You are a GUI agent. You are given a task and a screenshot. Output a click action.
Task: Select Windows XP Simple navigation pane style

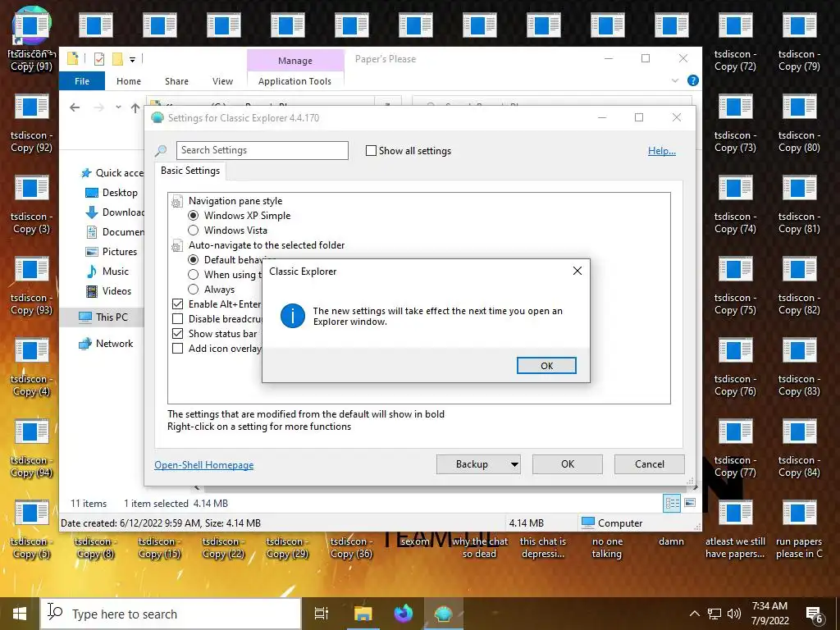[x=240, y=216]
